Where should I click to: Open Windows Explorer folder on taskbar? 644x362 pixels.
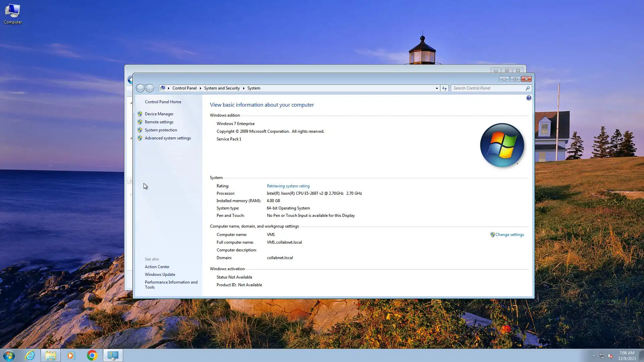tap(51, 355)
